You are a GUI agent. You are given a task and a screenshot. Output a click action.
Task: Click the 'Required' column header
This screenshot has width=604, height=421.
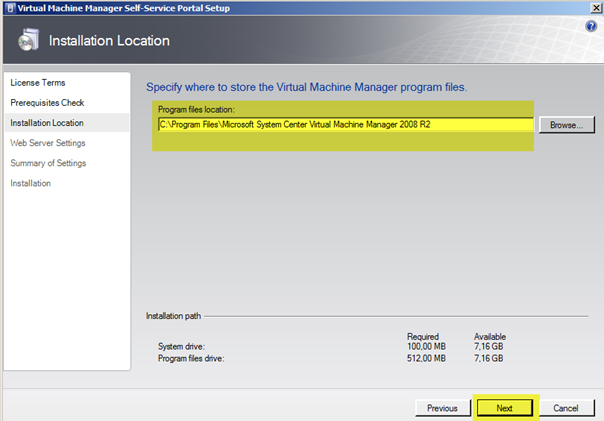(x=423, y=336)
